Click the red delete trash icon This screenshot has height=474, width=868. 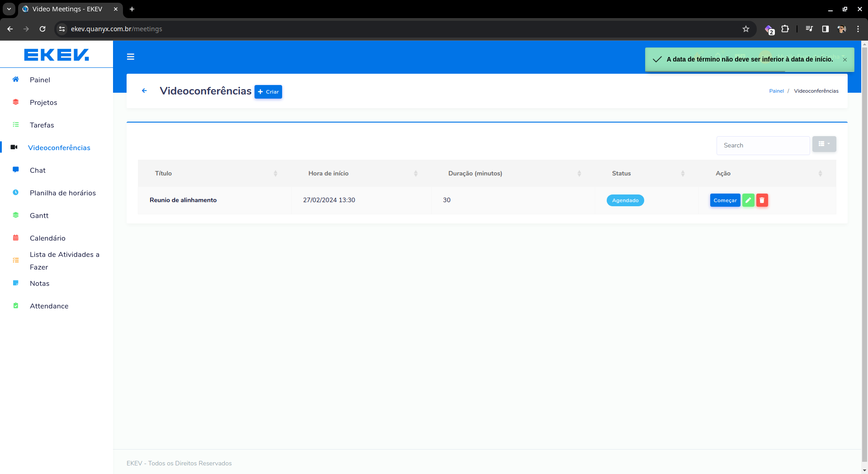762,200
